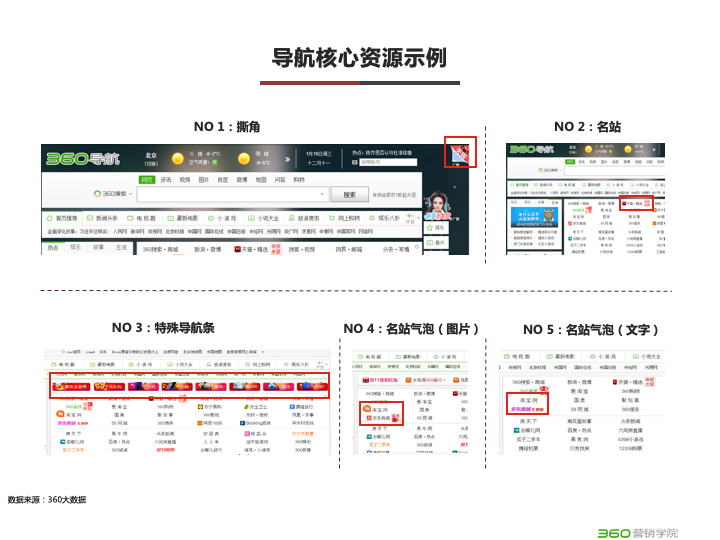Image resolution: width=720 pixels, height=540 pixels.
Task: Click the 360导航 logo in NO 1 screenshot
Action: pyautogui.click(x=83, y=159)
